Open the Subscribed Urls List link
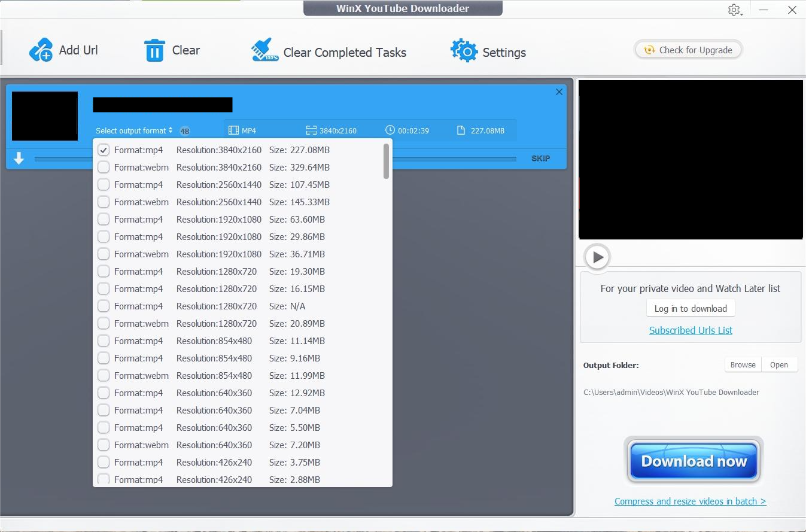 [x=691, y=330]
